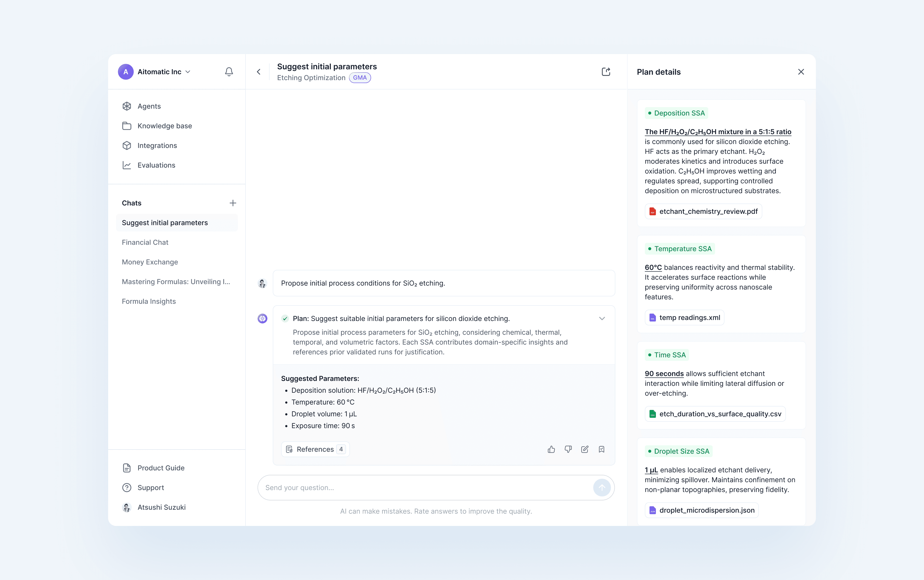Go back using the left chevron
The width and height of the screenshot is (924, 580).
[259, 72]
